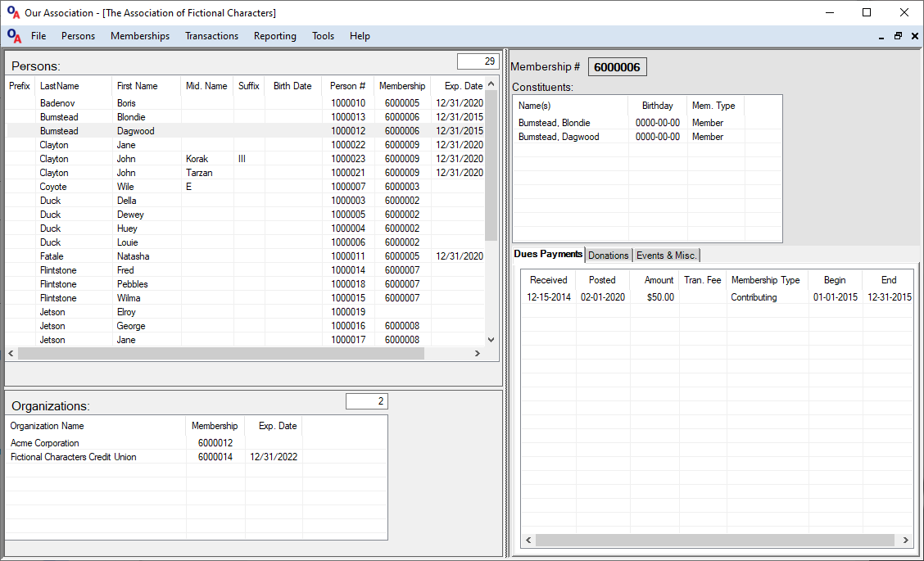This screenshot has height=561, width=924.
Task: Select the Bumstead Blondie person row
Action: coord(246,117)
